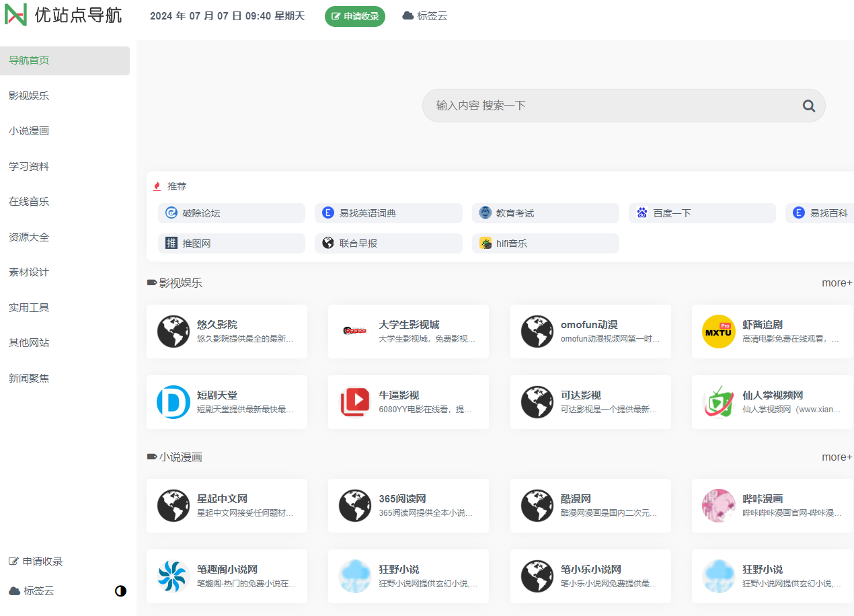The height and width of the screenshot is (616, 854).
Task: Open 教育考试 icon
Action: pos(486,213)
